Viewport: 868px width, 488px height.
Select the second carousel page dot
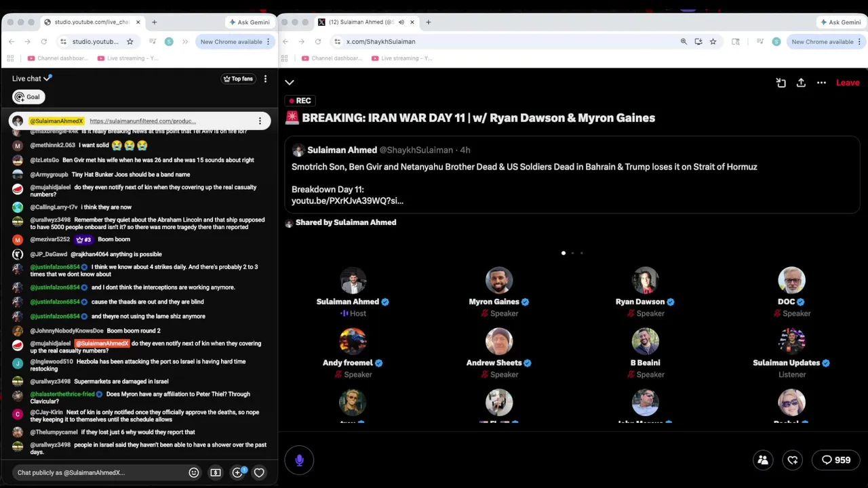(572, 253)
